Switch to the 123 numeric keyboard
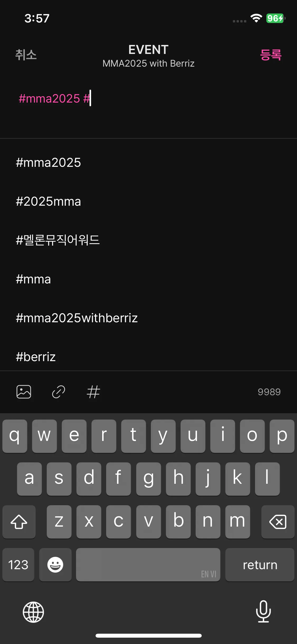Image resolution: width=297 pixels, height=644 pixels. [x=18, y=565]
